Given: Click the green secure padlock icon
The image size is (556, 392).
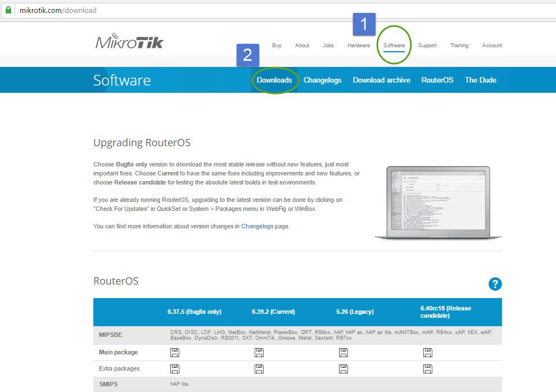Looking at the screenshot, I should point(8,10).
